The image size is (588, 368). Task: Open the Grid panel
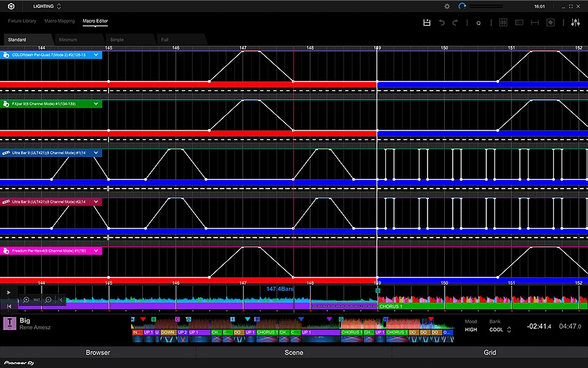[490, 352]
